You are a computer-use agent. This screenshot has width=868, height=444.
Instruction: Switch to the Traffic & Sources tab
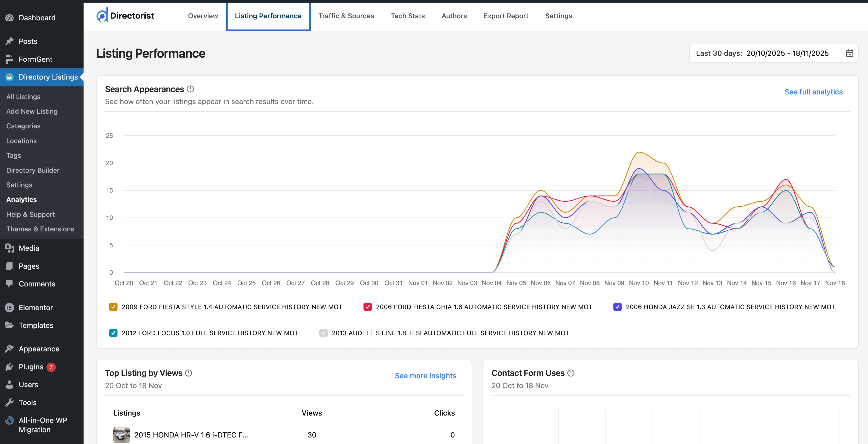347,16
